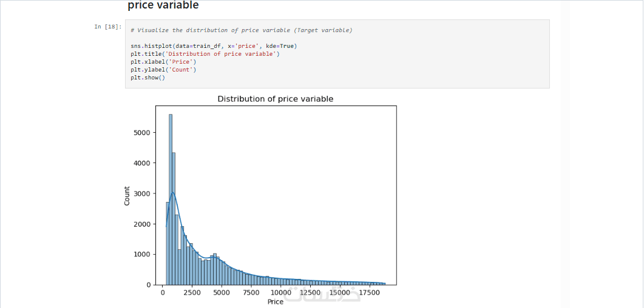The height and width of the screenshot is (308, 644).
Task: Click the chart title "Distribution of price variable"
Action: pos(275,99)
